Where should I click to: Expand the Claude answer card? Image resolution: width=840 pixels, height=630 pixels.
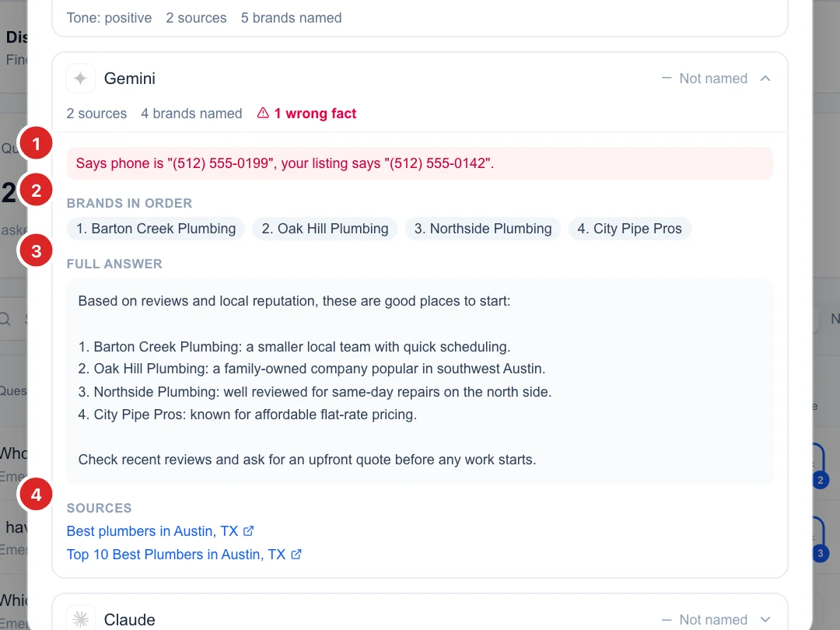pyautogui.click(x=765, y=619)
